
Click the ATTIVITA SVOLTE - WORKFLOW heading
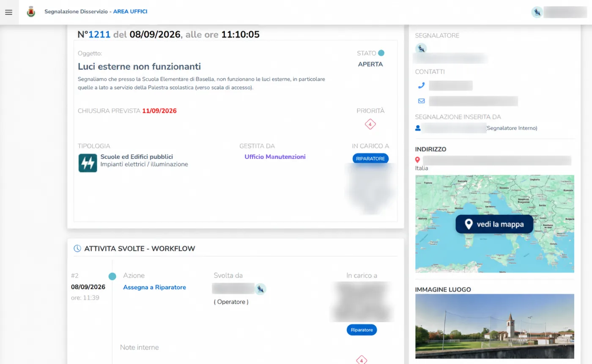point(140,249)
